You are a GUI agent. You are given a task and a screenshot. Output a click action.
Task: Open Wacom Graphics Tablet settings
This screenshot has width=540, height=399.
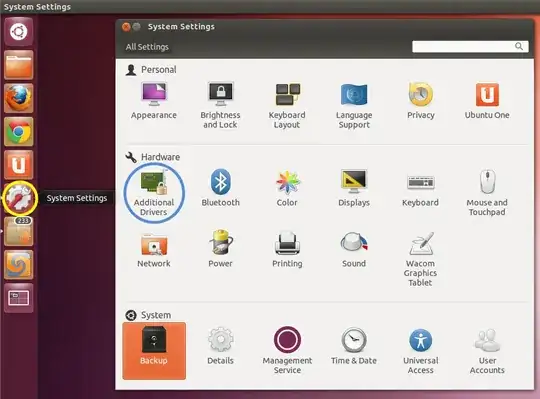coord(420,260)
